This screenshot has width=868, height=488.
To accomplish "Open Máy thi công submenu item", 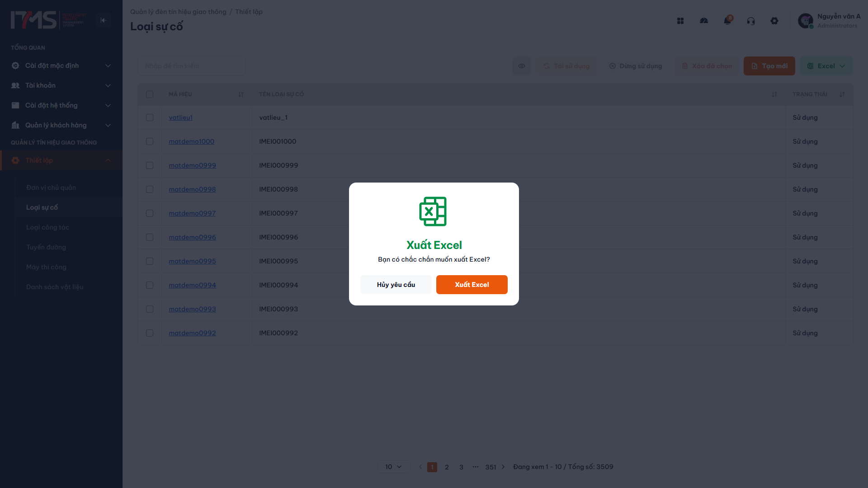I will (x=46, y=267).
